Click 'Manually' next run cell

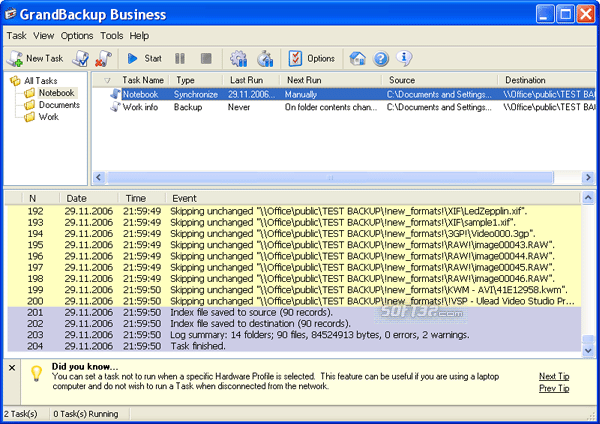click(x=301, y=95)
